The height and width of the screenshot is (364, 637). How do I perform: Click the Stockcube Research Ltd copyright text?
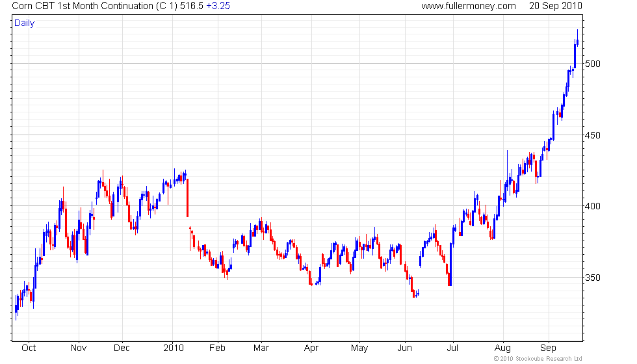point(538,359)
